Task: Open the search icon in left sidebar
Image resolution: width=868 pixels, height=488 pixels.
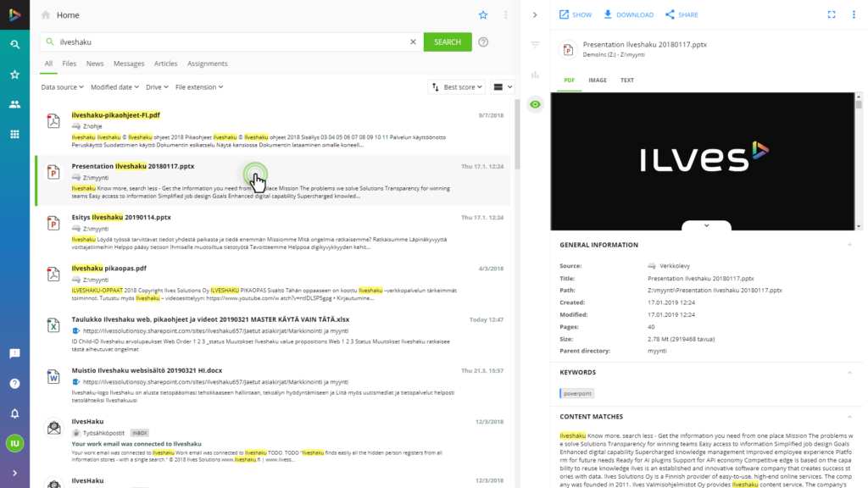Action: 15,44
